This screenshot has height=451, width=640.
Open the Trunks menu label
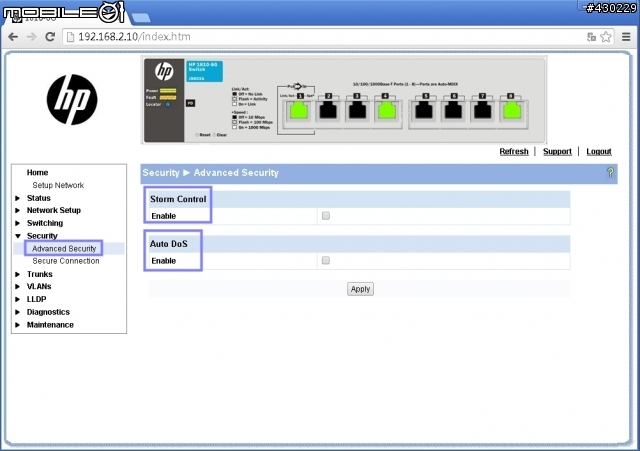point(40,274)
